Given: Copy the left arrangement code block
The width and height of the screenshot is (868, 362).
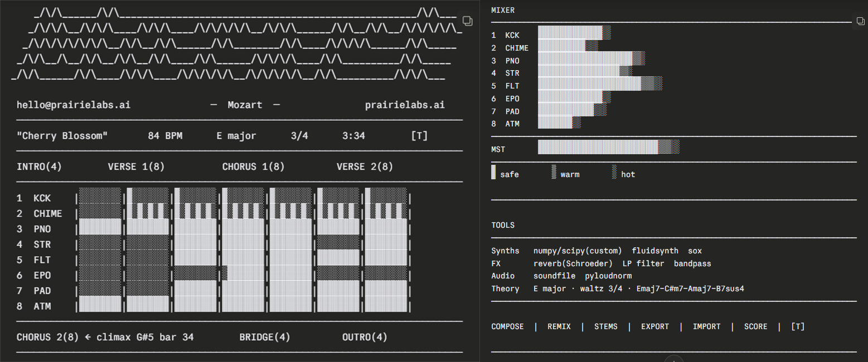Looking at the screenshot, I should (x=468, y=21).
